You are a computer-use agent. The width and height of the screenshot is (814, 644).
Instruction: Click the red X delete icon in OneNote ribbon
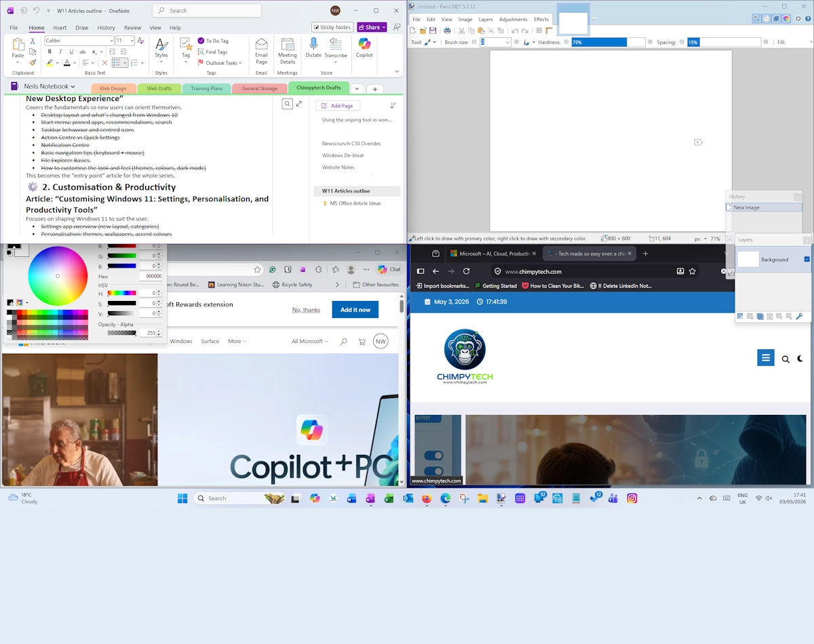(x=104, y=62)
